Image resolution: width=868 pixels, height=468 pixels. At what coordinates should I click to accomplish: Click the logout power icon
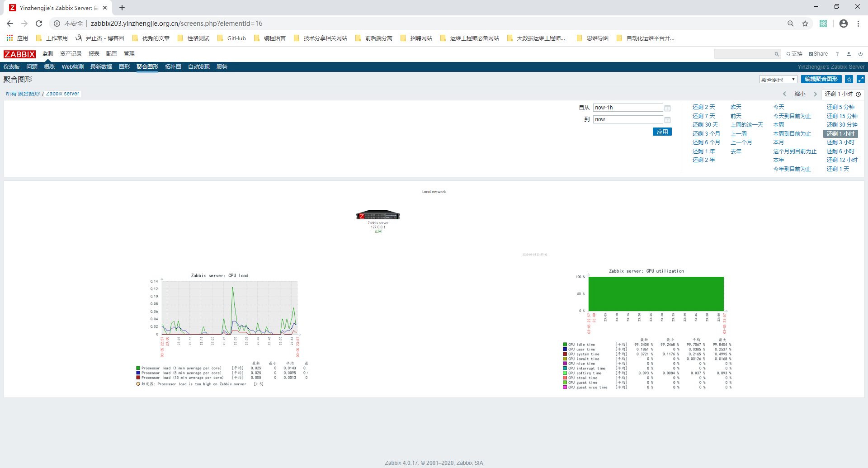pos(860,54)
